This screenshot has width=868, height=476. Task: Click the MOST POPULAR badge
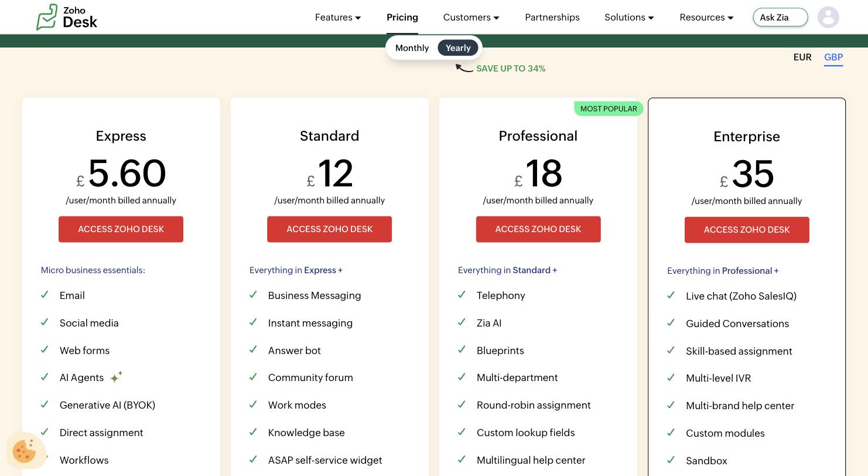[x=609, y=108]
